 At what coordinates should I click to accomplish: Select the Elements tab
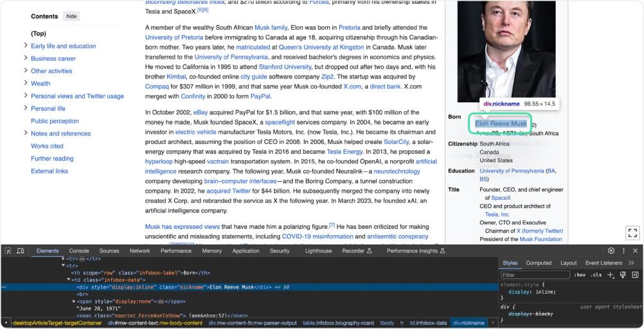point(47,251)
